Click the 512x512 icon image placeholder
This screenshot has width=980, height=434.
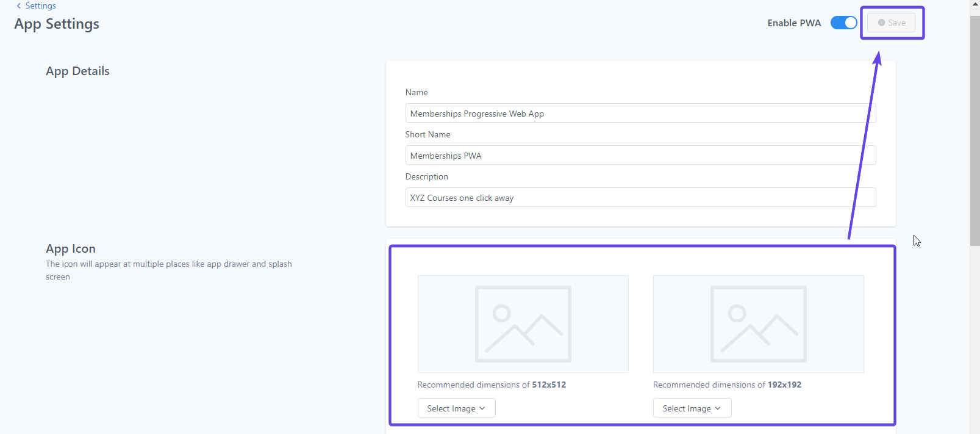(523, 324)
